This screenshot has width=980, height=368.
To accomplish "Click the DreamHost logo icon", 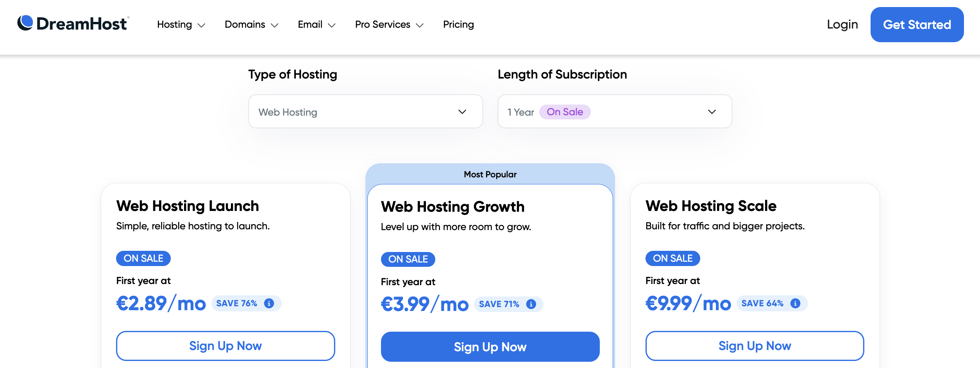I will click(x=25, y=23).
